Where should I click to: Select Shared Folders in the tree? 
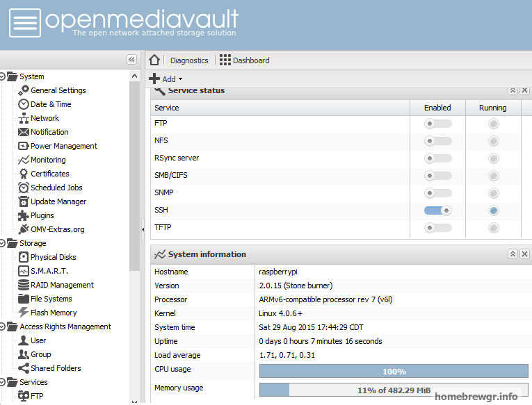pos(56,368)
